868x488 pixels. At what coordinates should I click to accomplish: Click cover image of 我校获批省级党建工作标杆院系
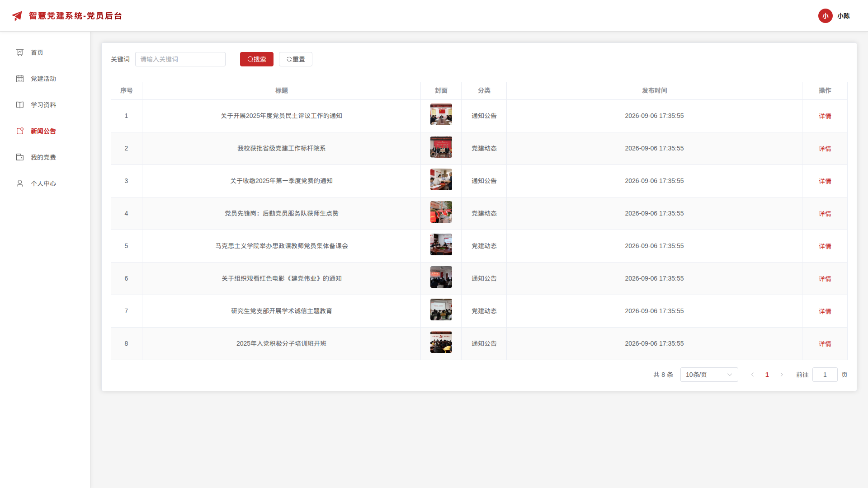pyautogui.click(x=441, y=147)
